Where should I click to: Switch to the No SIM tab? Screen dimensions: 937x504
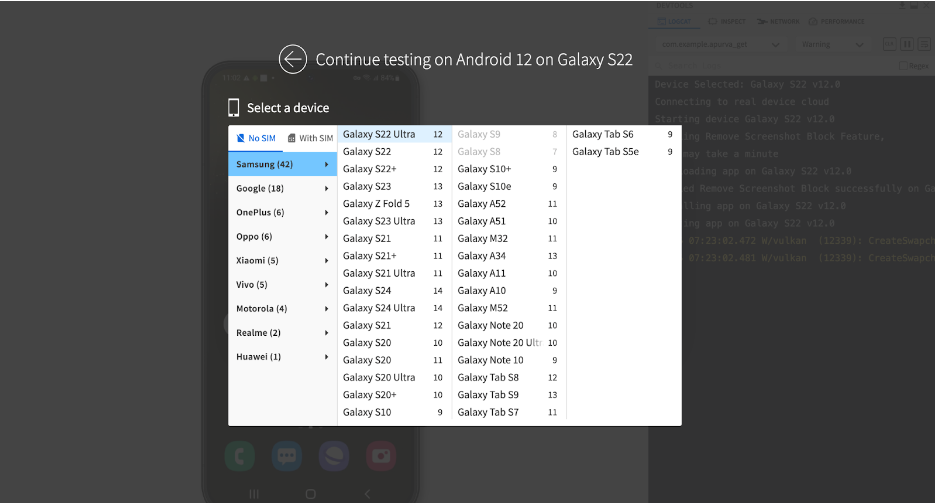coord(256,138)
